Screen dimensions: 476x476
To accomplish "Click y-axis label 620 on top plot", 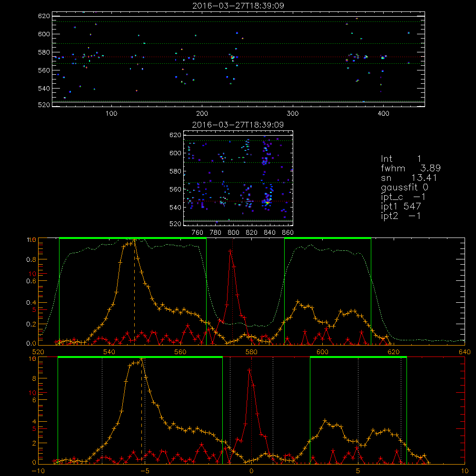I will click(x=44, y=16).
